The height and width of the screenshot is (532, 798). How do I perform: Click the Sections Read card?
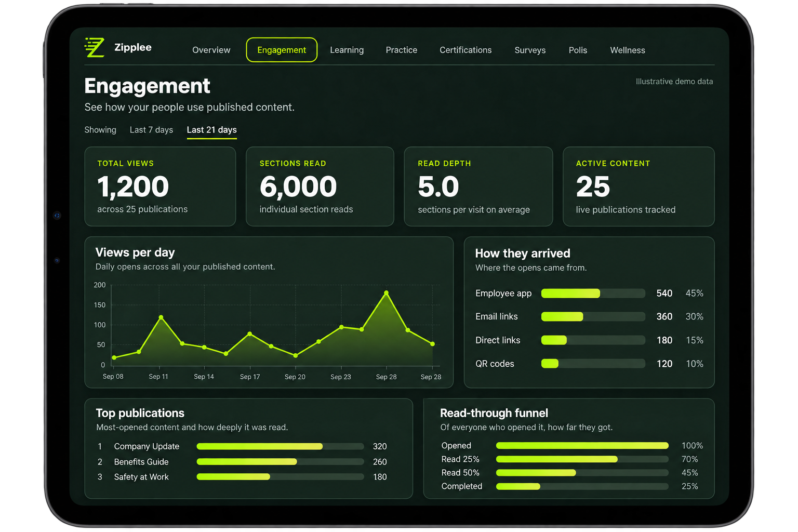click(320, 187)
